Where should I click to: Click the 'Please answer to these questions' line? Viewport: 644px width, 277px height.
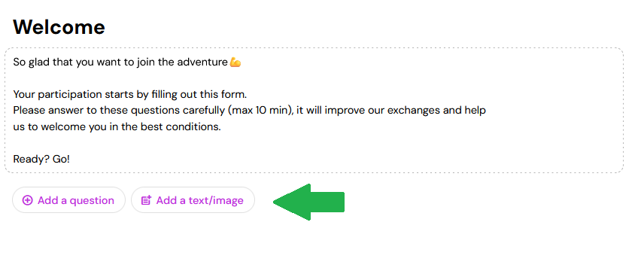click(249, 111)
